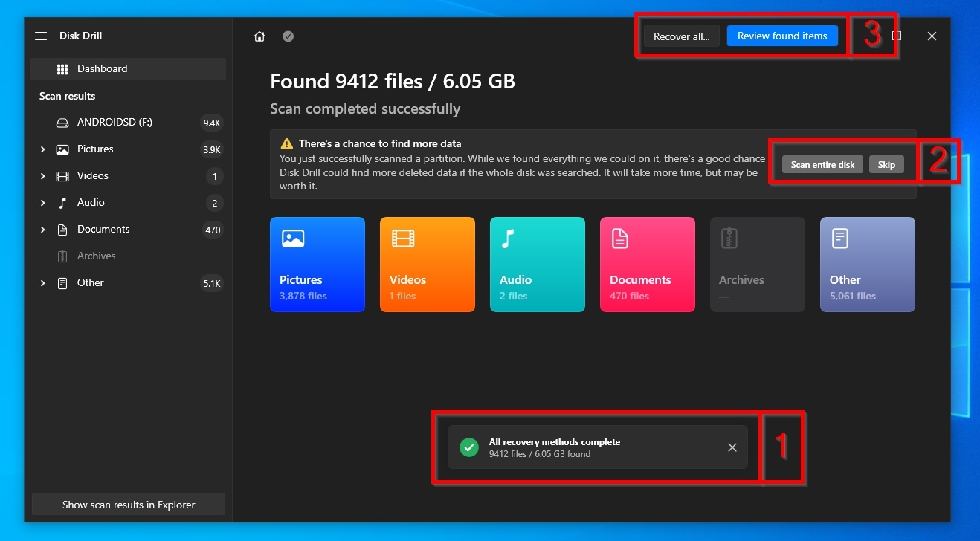
Task: Click the warning triangle icon
Action: click(x=286, y=144)
